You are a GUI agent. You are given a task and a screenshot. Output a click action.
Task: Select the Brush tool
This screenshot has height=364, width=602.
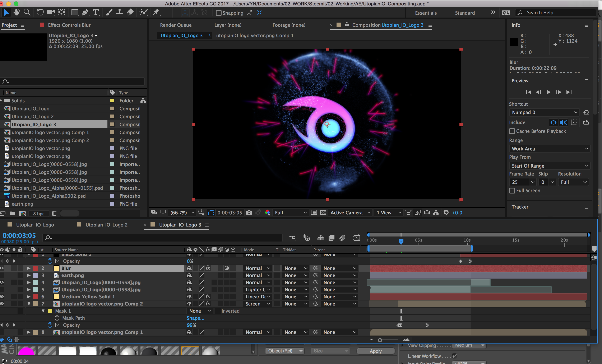[109, 13]
